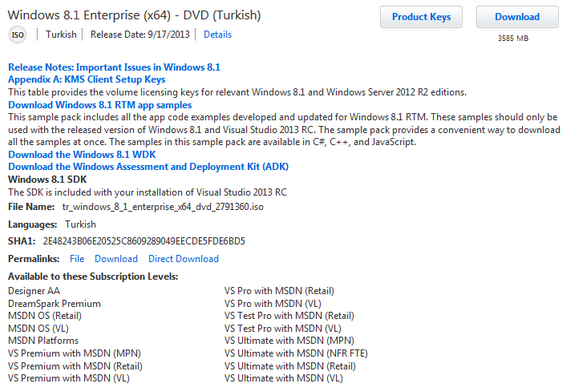Click the ISO file type icon

[17, 35]
